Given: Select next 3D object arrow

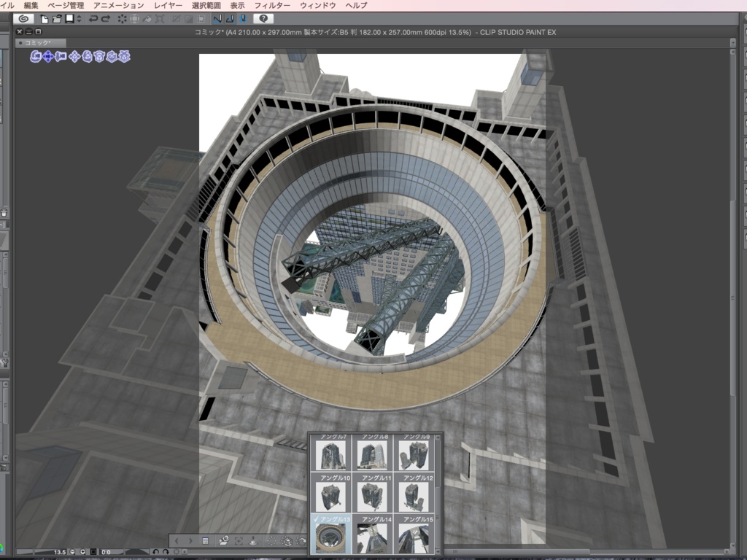Looking at the screenshot, I should point(190,541).
